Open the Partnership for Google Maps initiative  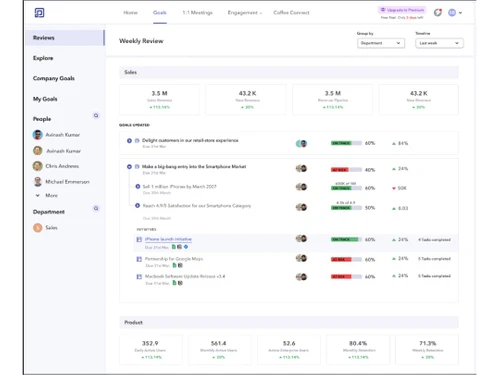point(174,259)
